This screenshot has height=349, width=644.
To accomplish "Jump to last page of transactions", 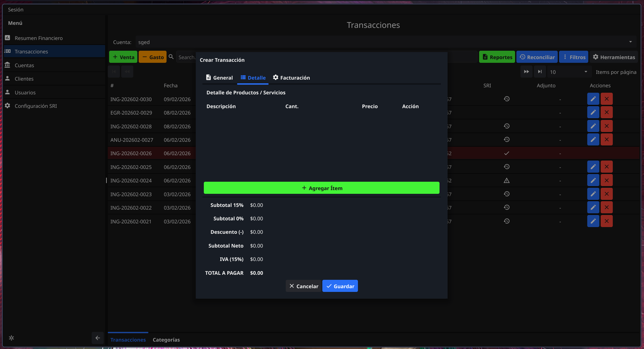I will click(540, 72).
